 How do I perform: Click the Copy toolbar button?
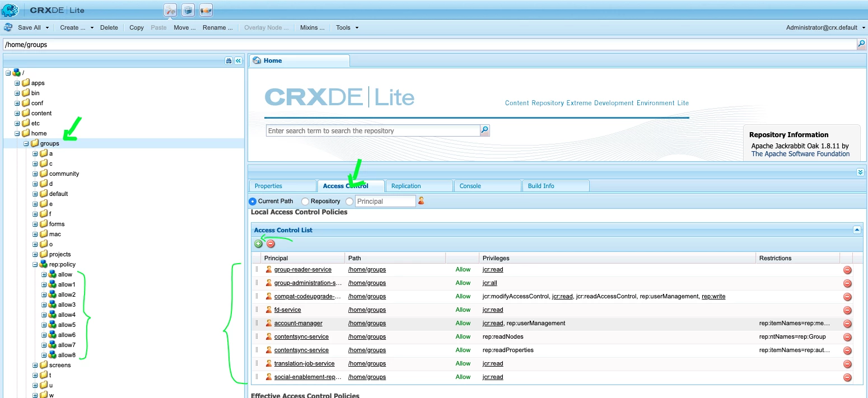(137, 27)
